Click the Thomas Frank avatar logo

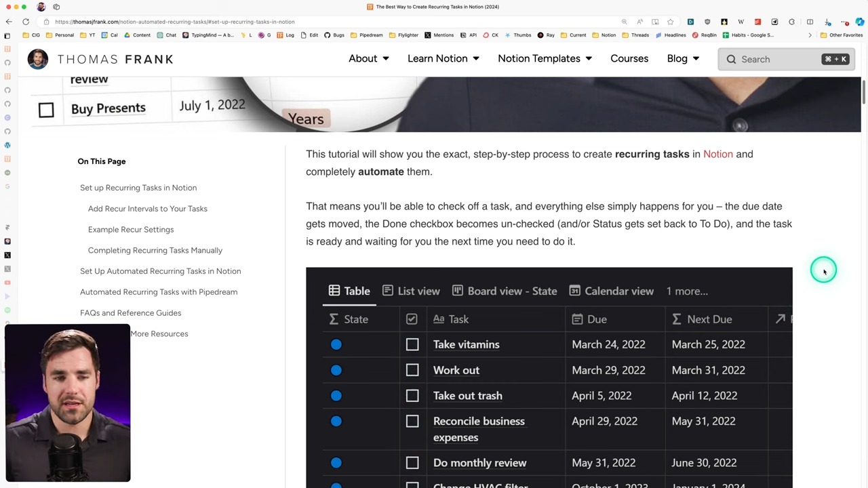coord(38,59)
